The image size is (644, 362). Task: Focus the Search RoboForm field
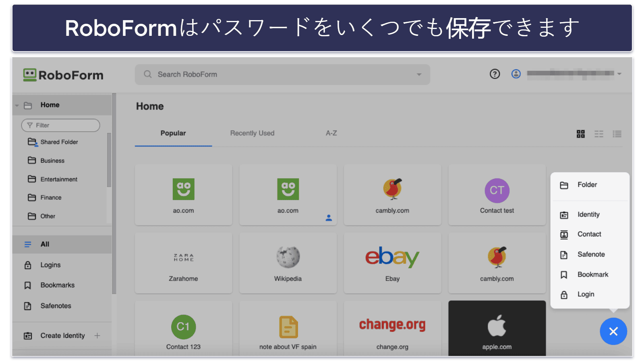pos(282,74)
